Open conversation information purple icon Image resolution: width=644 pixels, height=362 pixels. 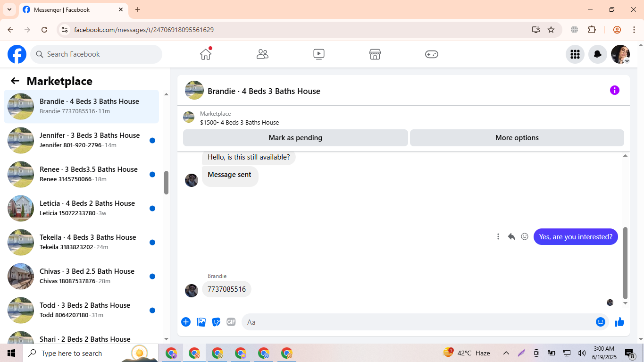click(x=614, y=90)
